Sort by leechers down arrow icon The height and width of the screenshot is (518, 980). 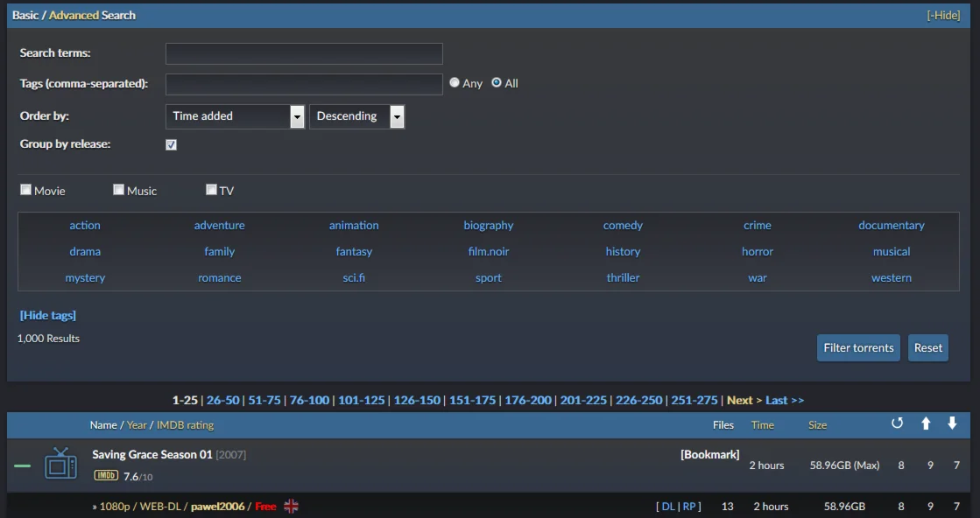point(953,424)
